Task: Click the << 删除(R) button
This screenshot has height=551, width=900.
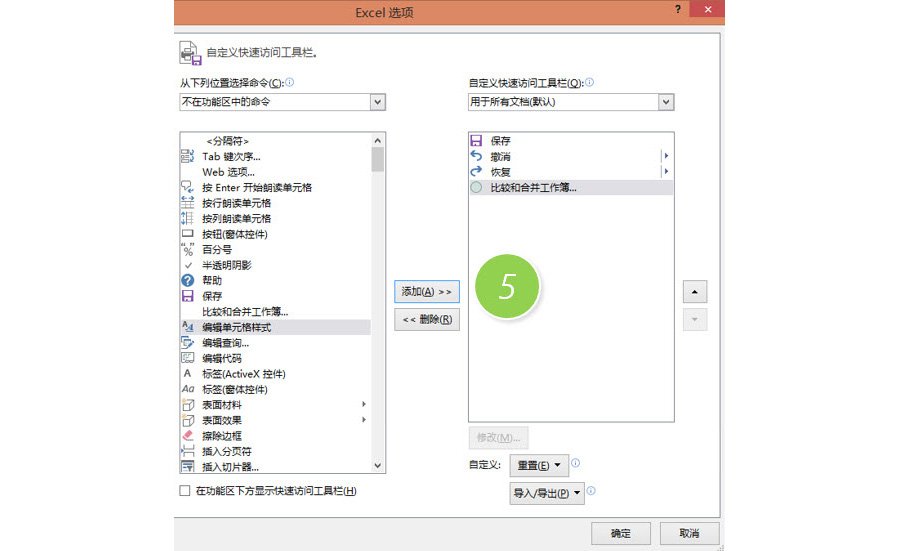Action: point(426,319)
